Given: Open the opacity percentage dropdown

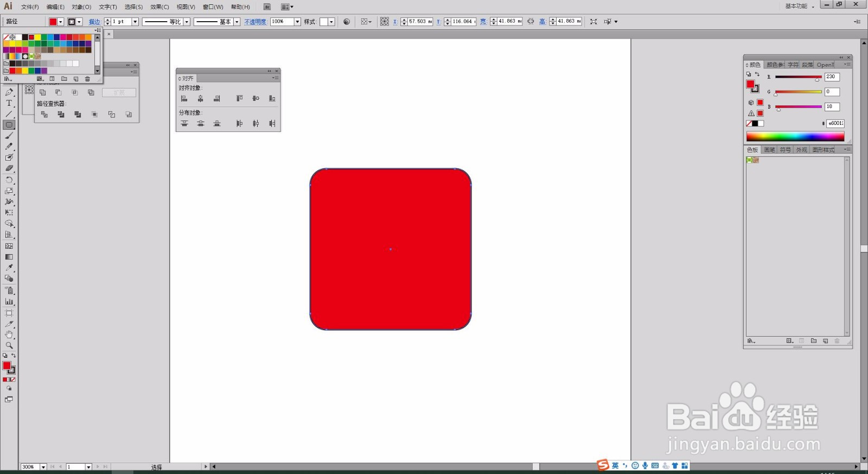Looking at the screenshot, I should 297,22.
